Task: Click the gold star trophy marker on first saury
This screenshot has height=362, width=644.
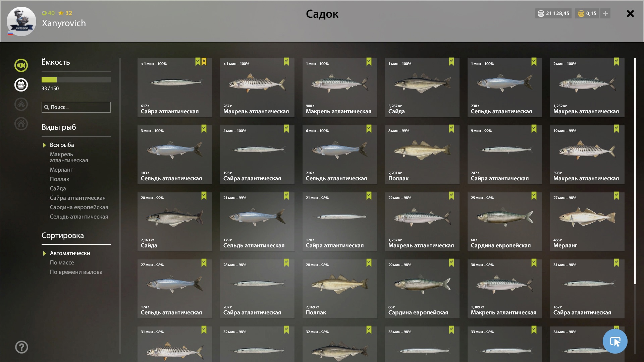Action: (204, 62)
